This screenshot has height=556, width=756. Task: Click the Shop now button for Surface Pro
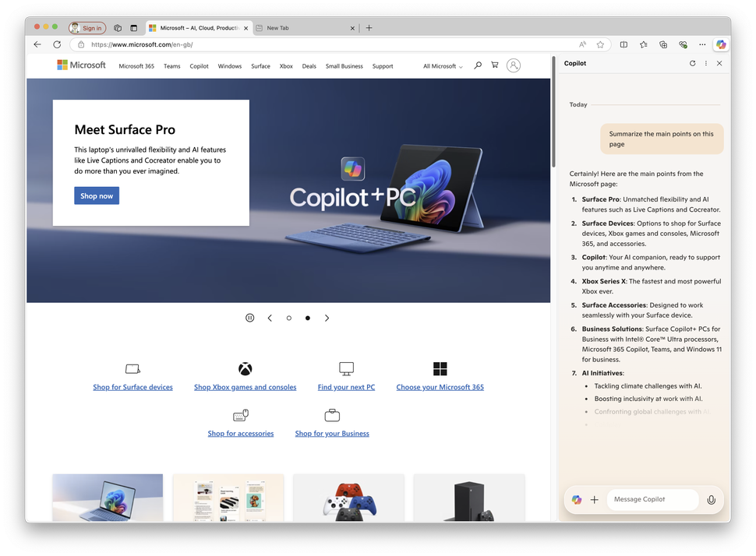96,195
